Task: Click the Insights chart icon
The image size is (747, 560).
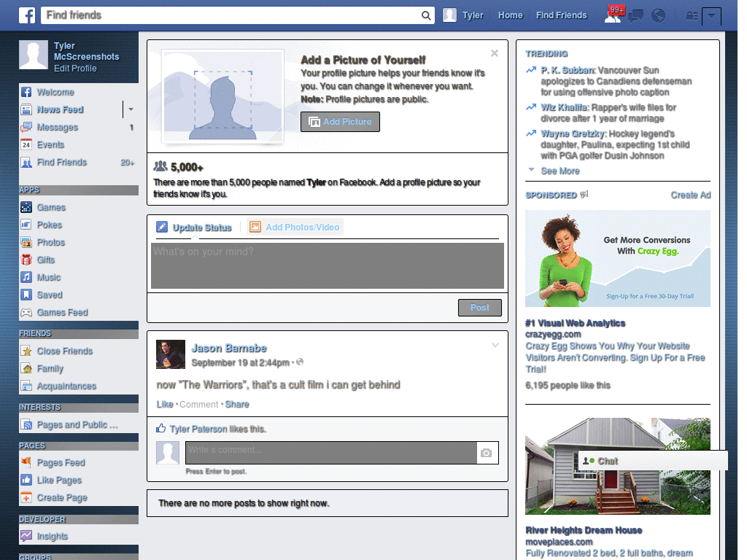Action: pos(26,536)
